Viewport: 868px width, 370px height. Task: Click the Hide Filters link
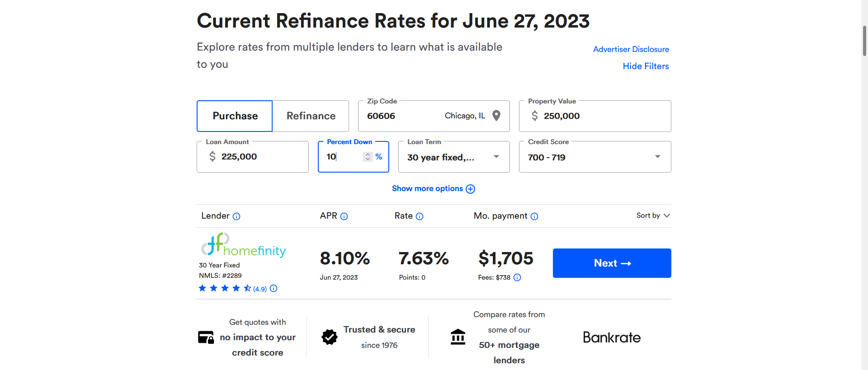pos(646,66)
